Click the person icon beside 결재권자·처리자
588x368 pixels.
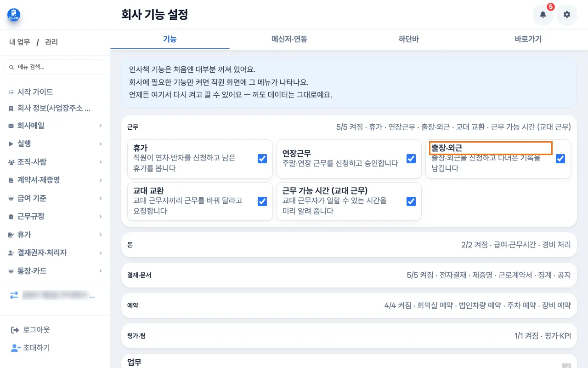pyautogui.click(x=11, y=253)
